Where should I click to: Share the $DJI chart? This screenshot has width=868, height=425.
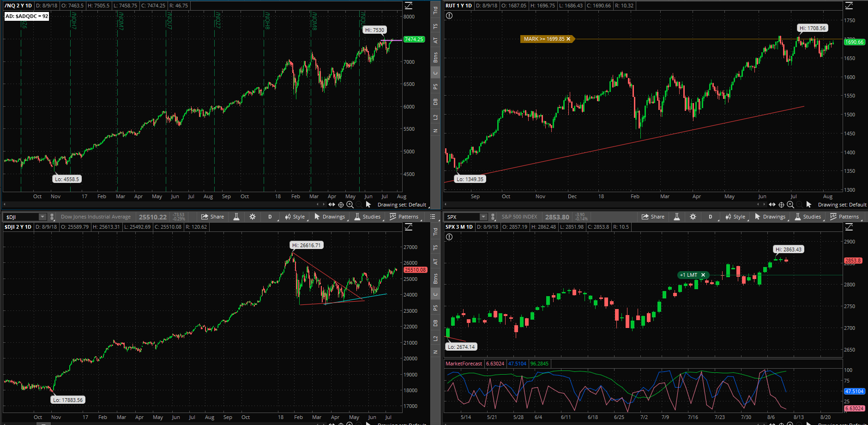pos(212,217)
